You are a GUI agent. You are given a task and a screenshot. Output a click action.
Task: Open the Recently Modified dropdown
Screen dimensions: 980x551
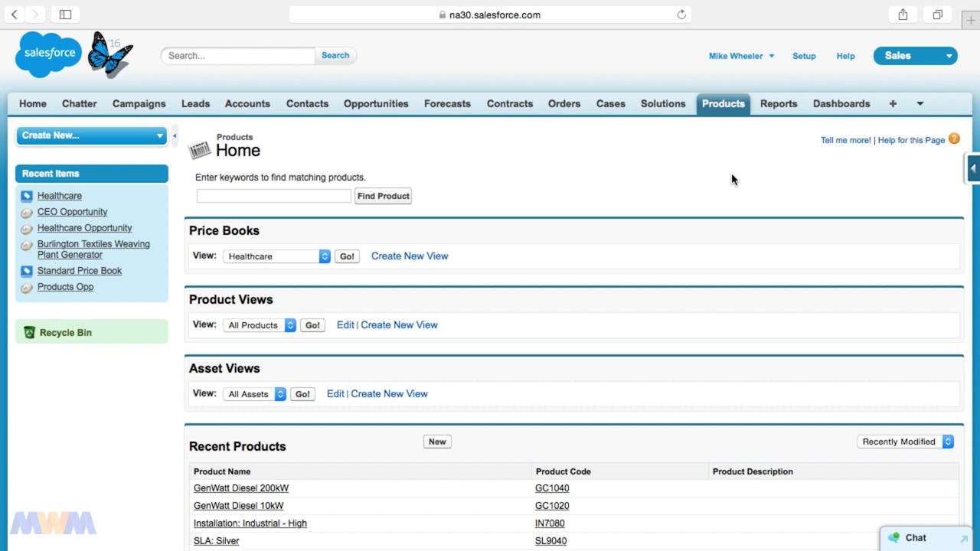tap(905, 442)
